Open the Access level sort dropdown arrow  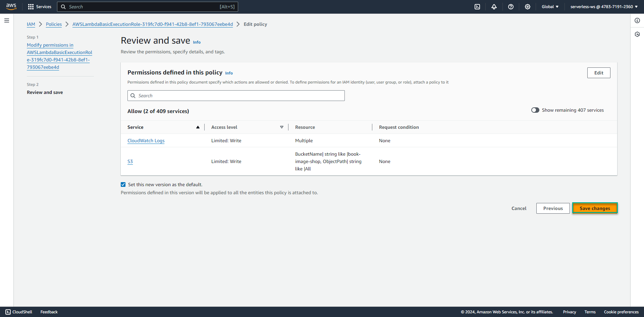(282, 127)
